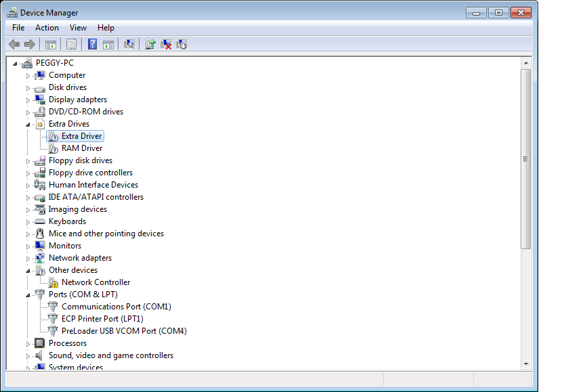The image size is (585, 392).
Task: Select the PEGGY-PC root node
Action: (x=54, y=63)
